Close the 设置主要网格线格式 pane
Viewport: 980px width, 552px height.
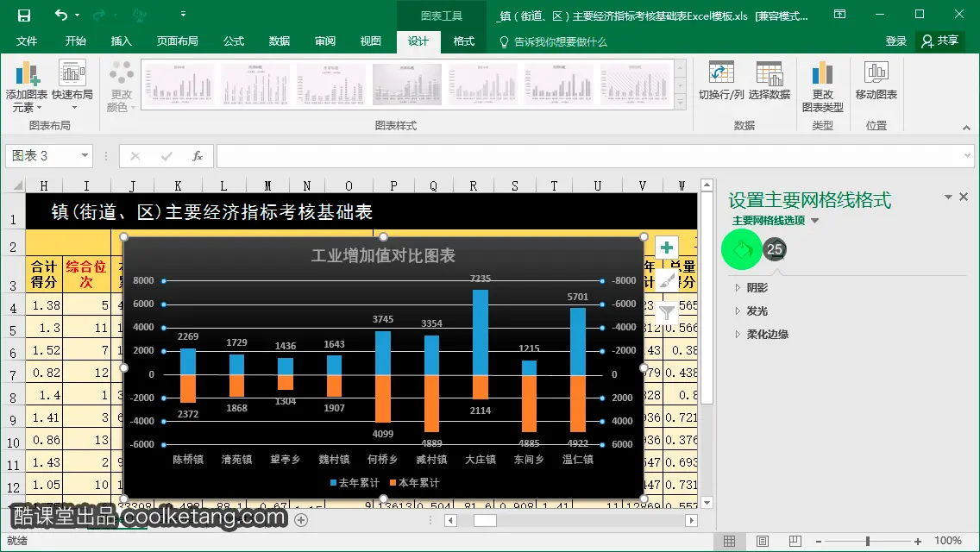(x=964, y=197)
